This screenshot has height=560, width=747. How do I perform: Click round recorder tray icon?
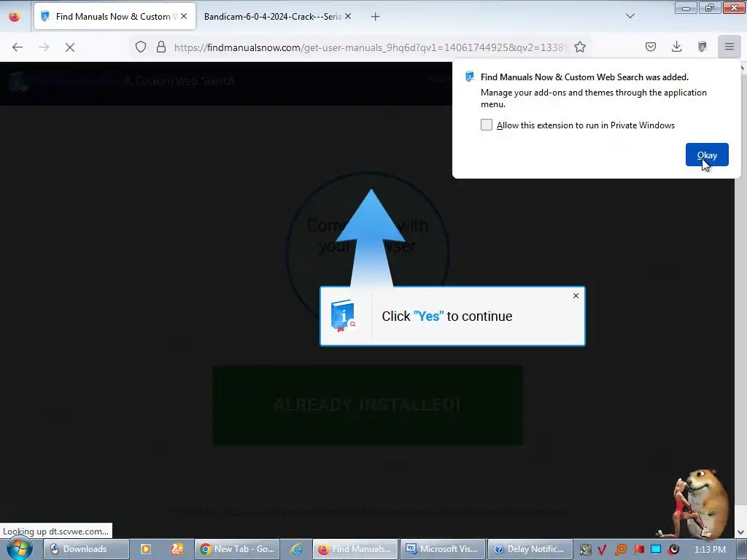[673, 550]
